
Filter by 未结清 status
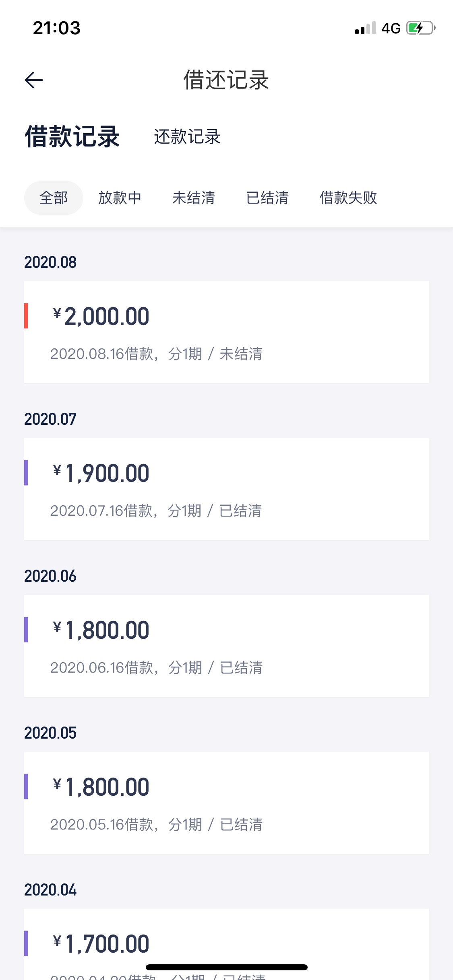coord(194,198)
